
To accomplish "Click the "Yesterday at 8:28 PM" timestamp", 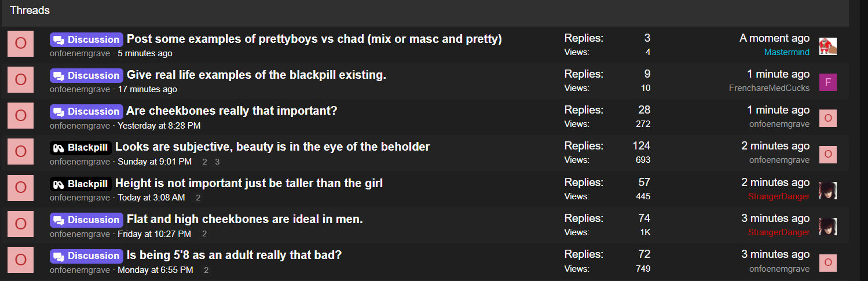I will click(159, 126).
